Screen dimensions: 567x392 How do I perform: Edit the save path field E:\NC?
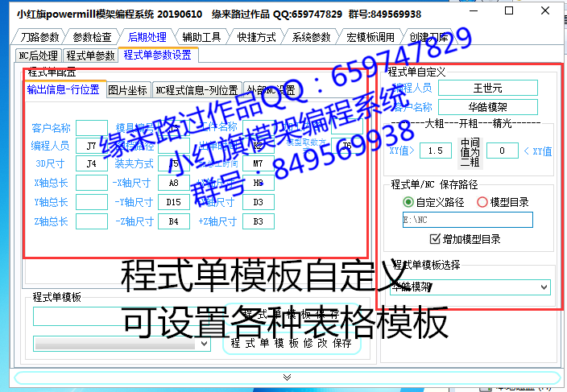[468, 220]
